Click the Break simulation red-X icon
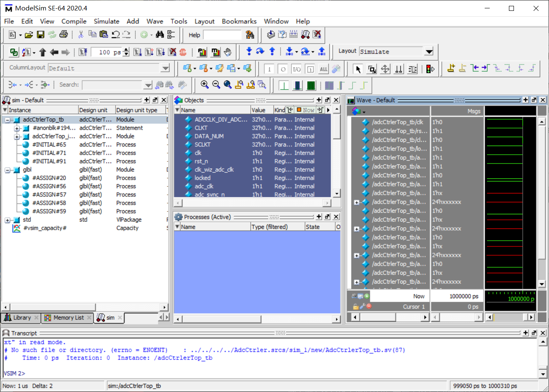Image resolution: width=549 pixels, height=392 pixels. [172, 52]
